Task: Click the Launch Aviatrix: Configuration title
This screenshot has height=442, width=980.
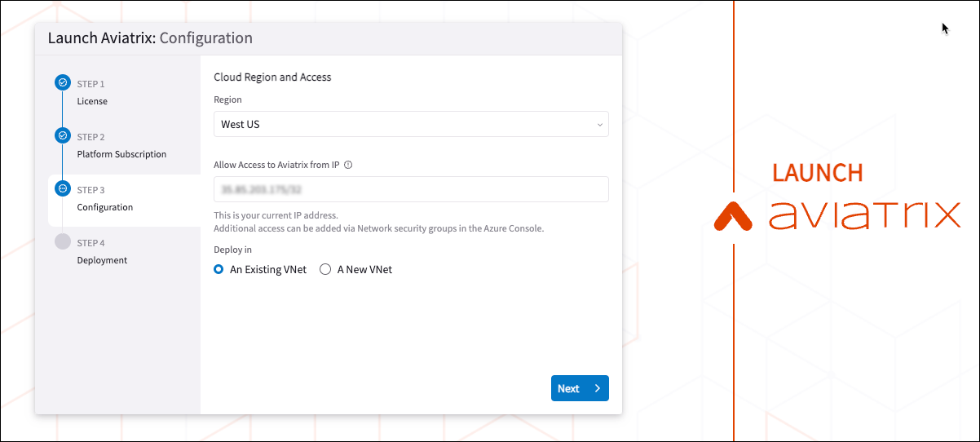Action: (150, 38)
